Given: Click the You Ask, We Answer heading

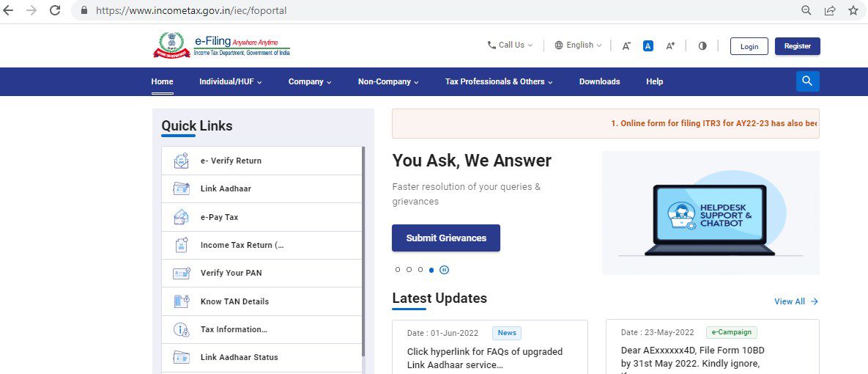Looking at the screenshot, I should (472, 161).
